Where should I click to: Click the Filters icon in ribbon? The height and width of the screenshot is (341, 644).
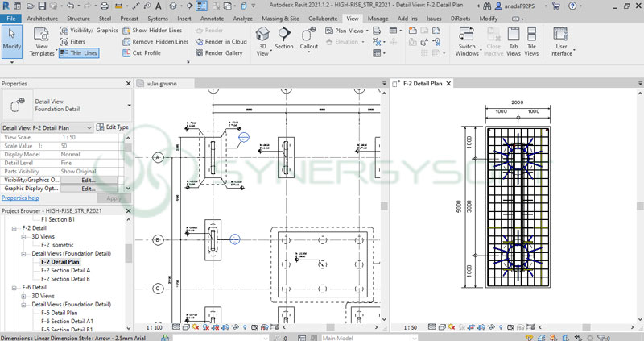coord(72,41)
